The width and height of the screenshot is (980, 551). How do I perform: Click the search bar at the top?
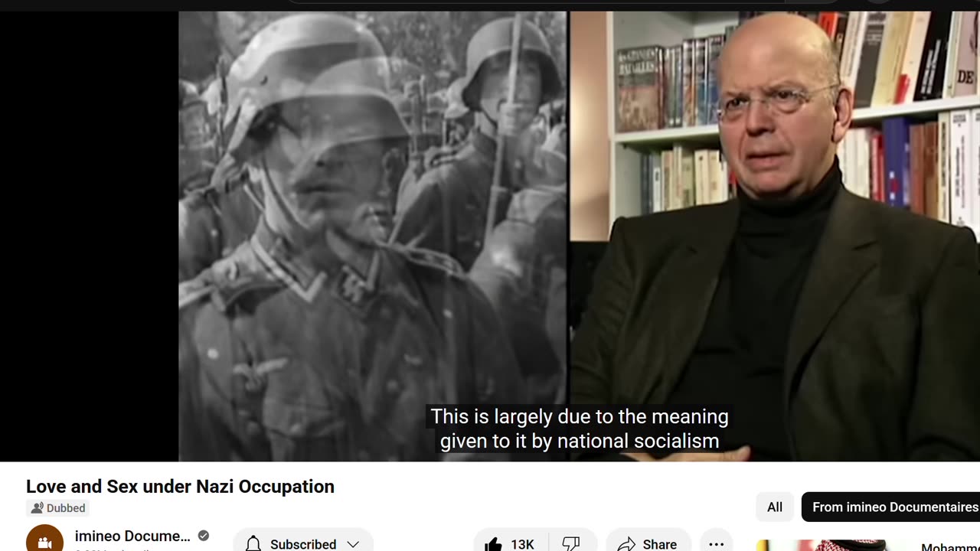563,2
